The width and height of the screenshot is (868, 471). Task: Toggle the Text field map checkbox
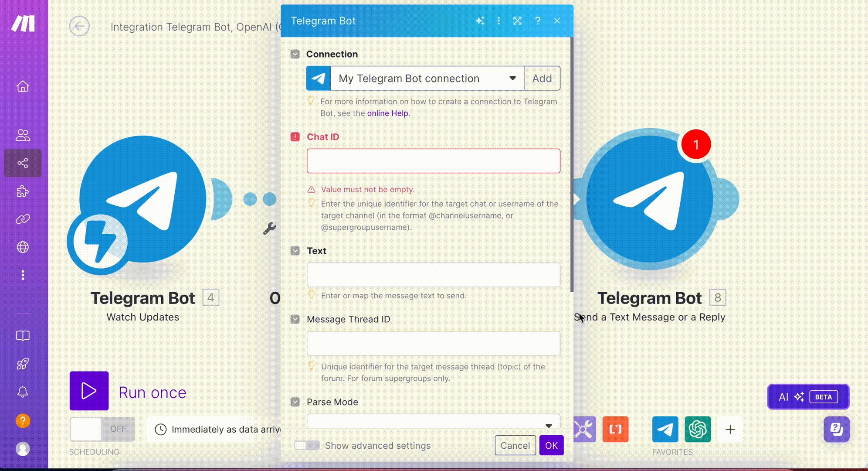pos(295,251)
